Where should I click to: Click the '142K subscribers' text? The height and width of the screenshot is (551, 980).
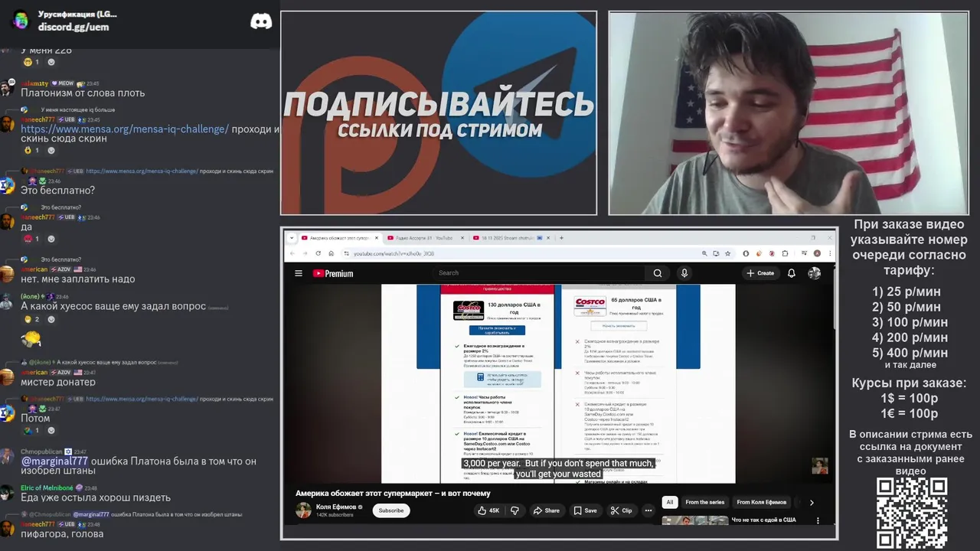pos(335,515)
